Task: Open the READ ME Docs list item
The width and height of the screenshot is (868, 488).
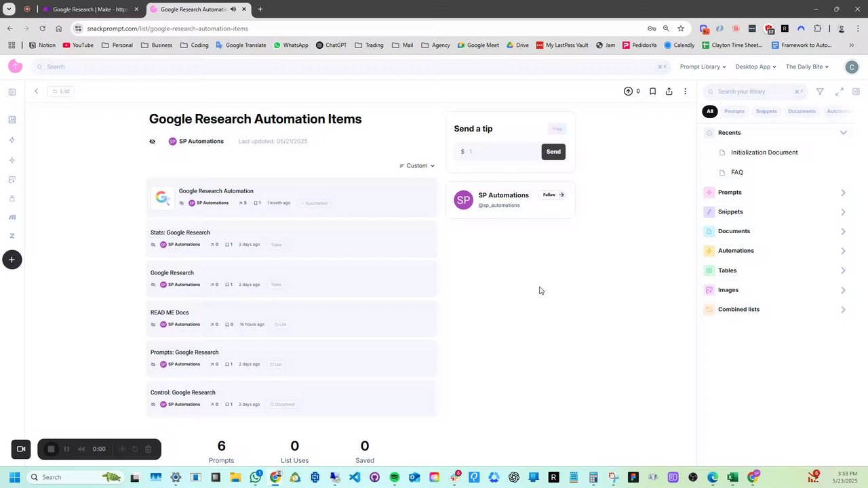Action: (292, 319)
